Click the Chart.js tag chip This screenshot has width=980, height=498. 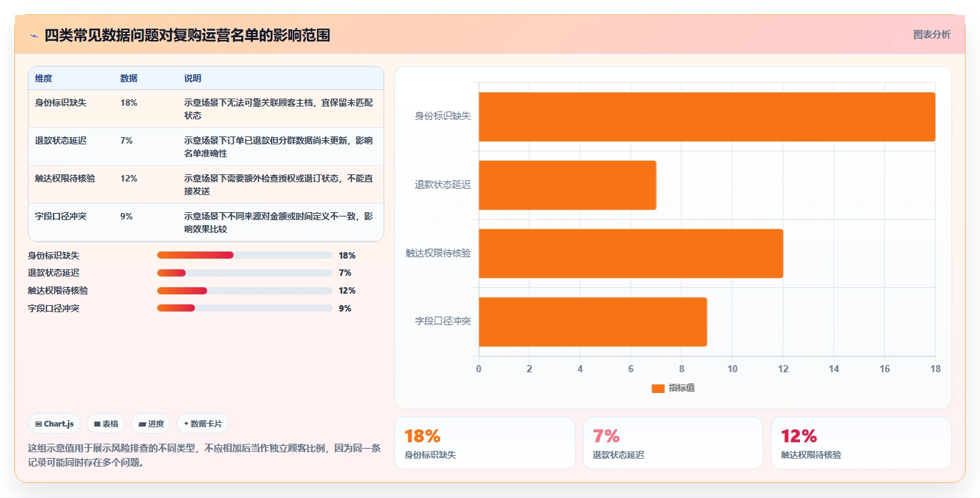point(55,424)
